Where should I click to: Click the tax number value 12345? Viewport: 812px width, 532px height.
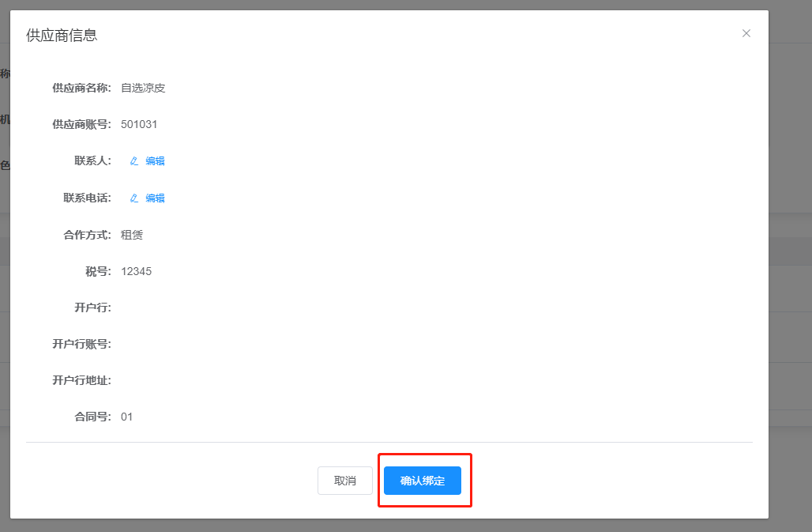[136, 271]
